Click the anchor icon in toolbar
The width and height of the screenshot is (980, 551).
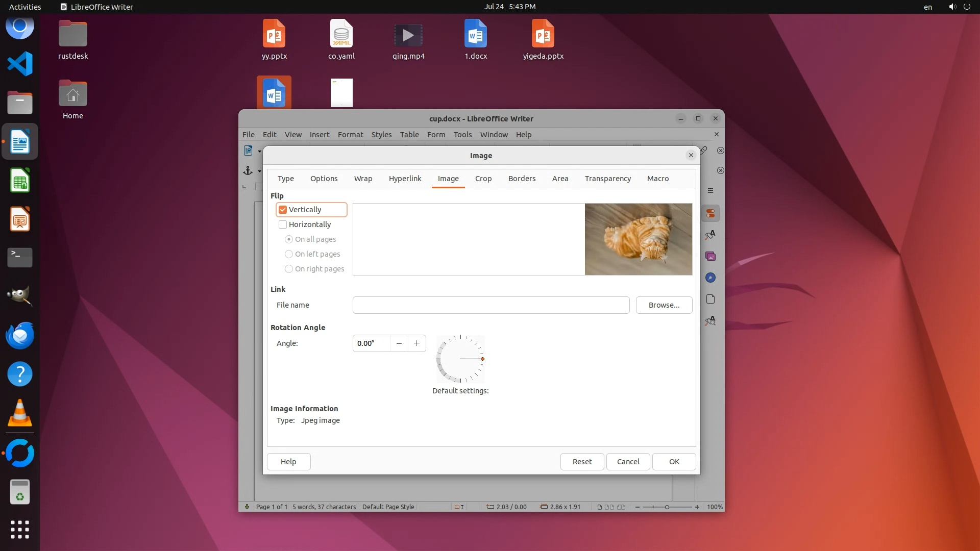click(248, 171)
